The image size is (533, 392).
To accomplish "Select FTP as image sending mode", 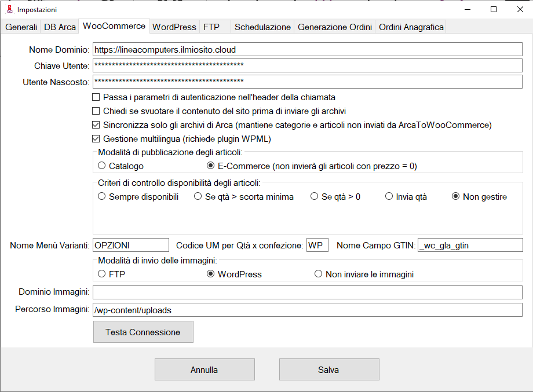I will pyautogui.click(x=102, y=274).
